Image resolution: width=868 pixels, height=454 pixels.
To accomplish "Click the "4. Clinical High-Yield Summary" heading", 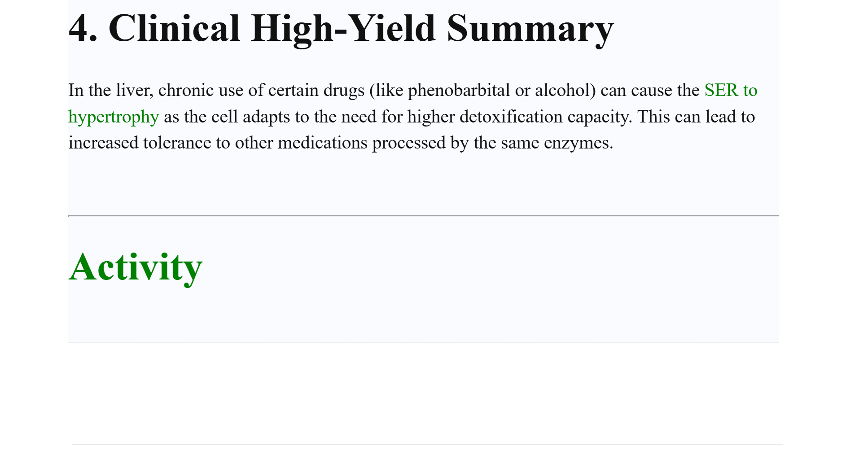I will pyautogui.click(x=341, y=29).
